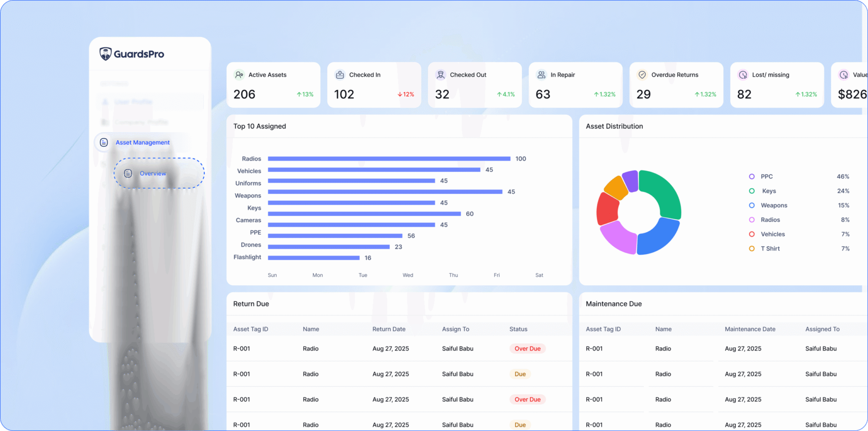Sort by Return Date column header

coord(389,329)
